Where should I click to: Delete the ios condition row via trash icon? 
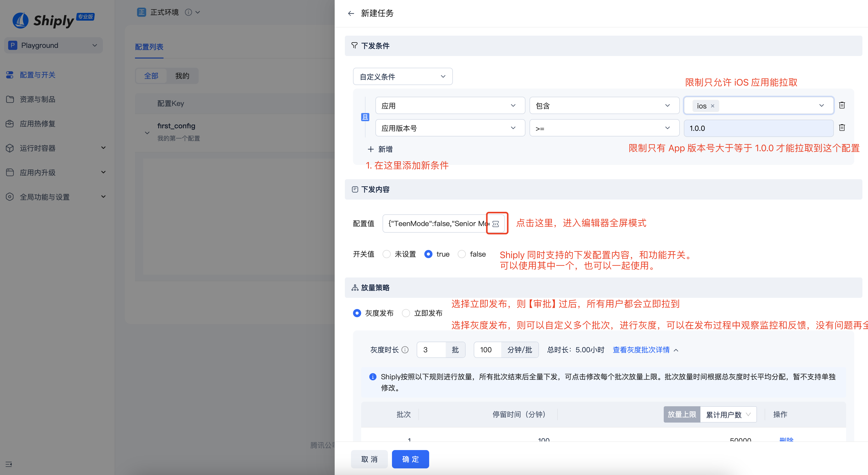(x=842, y=105)
